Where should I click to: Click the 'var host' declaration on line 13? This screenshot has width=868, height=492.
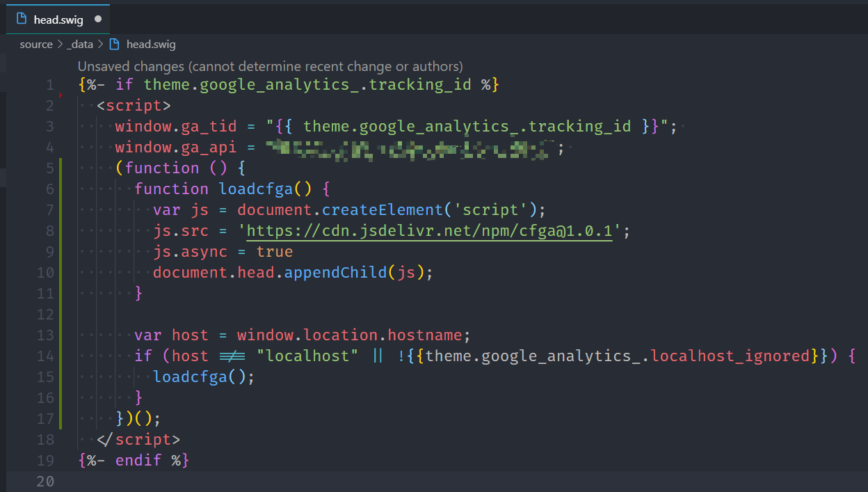click(171, 335)
